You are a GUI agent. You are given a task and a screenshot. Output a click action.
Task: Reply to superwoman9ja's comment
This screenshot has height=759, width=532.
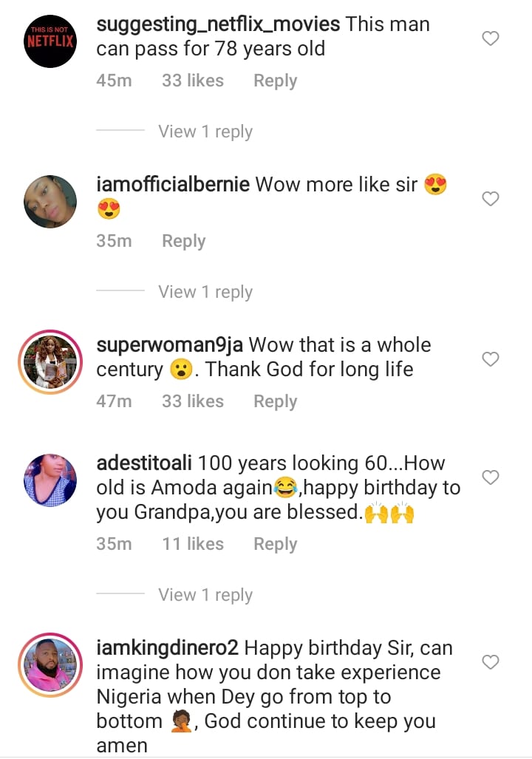tap(275, 401)
